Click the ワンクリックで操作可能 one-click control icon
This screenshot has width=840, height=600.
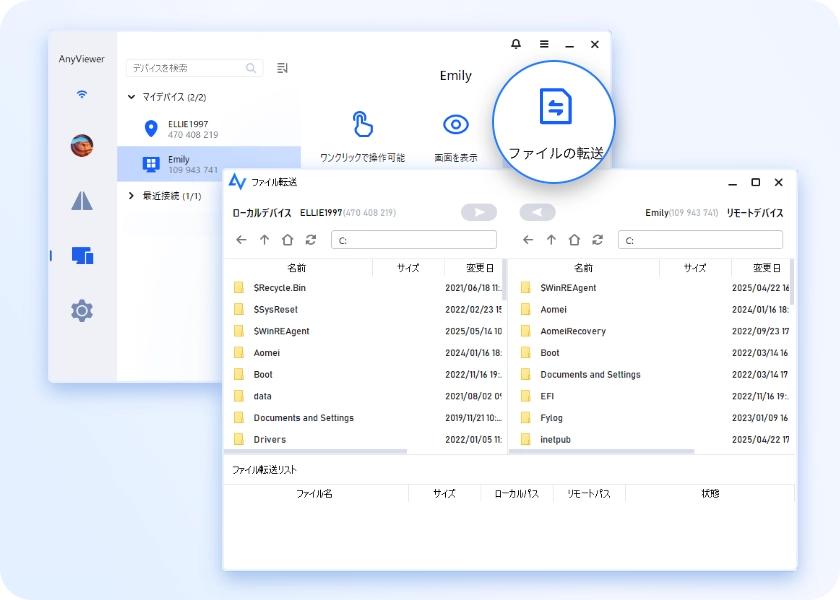point(362,125)
